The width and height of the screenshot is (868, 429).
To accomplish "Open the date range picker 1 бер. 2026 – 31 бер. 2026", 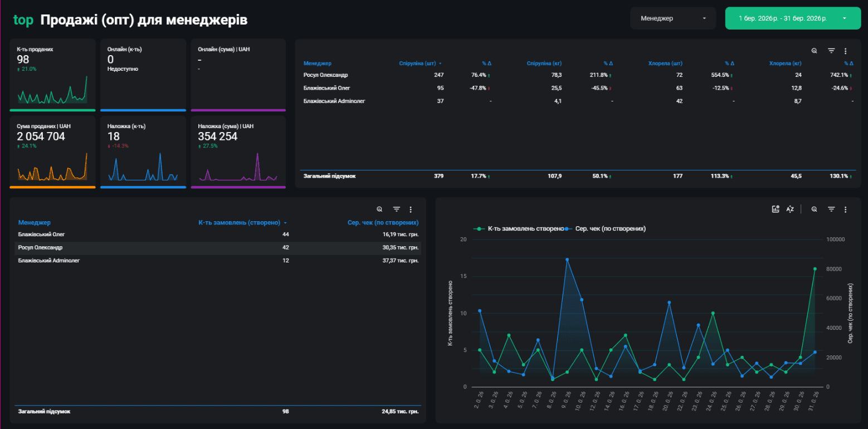I will click(x=793, y=18).
